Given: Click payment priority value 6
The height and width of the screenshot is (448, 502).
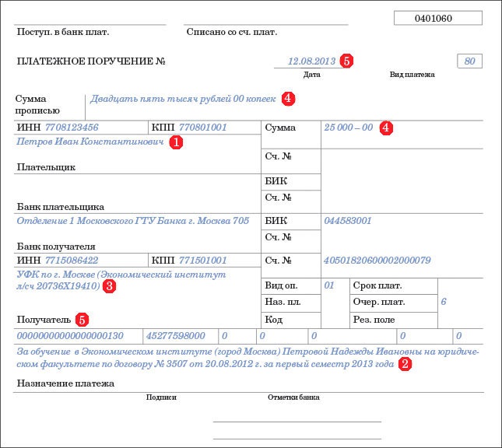Looking at the screenshot, I should click(x=444, y=302).
